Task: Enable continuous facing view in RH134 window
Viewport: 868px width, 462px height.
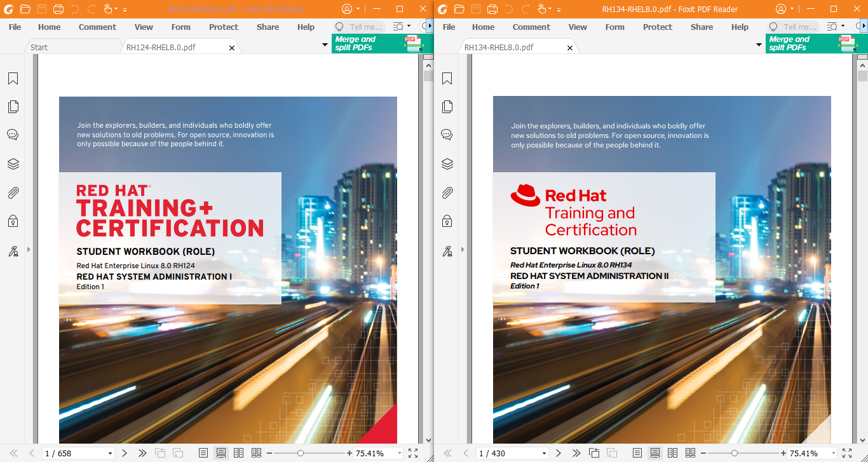Action: (x=690, y=453)
